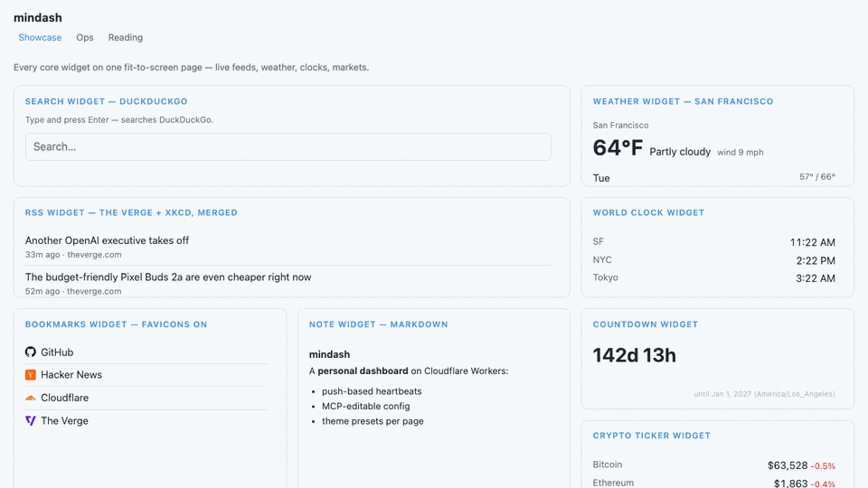The image size is (868, 488).
Task: Click the SF clock time 11:22 AM
Action: coord(812,242)
